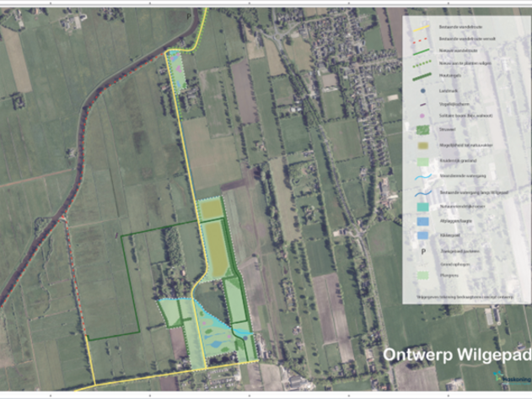
Task: Select the light green Kruidenrijk grasland swatch
Action: pos(422,162)
